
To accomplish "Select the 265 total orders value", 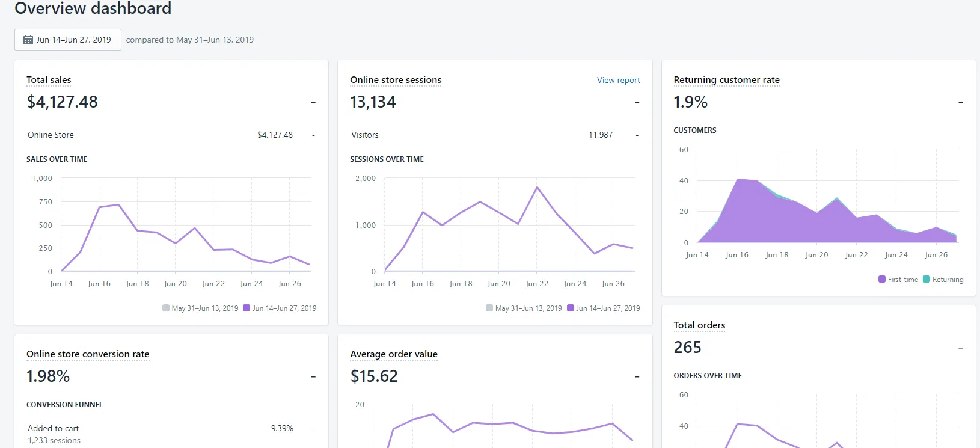I will click(x=687, y=348).
